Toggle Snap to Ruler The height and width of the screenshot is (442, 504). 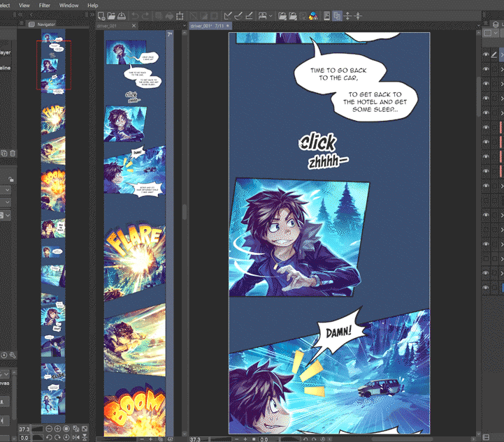(x=228, y=16)
